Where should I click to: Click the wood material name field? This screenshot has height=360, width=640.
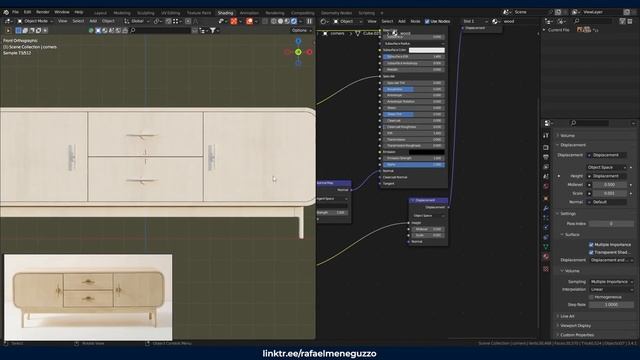pos(519,21)
